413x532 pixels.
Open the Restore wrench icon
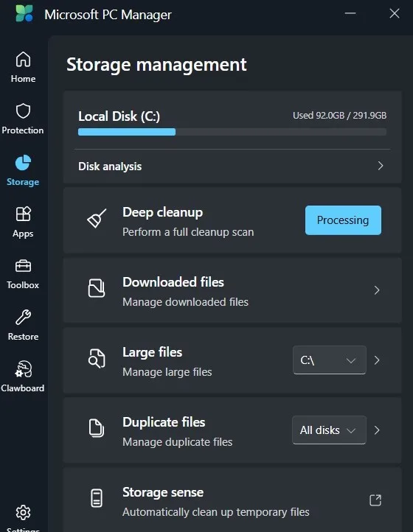point(23,318)
